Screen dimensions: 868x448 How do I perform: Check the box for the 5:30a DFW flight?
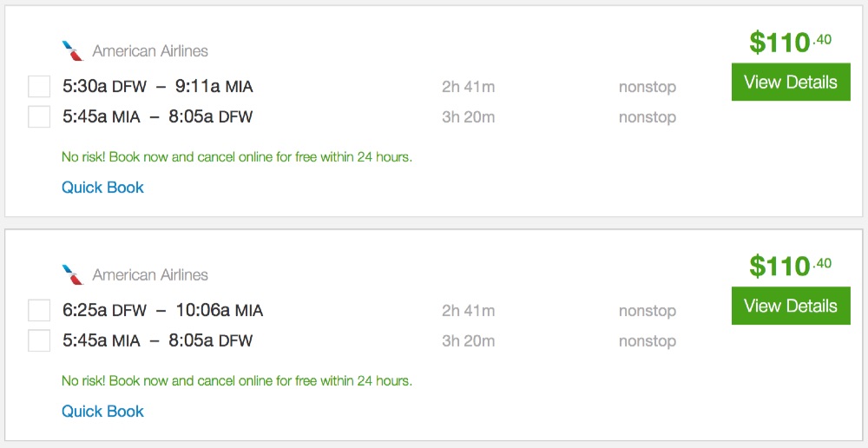pyautogui.click(x=39, y=87)
